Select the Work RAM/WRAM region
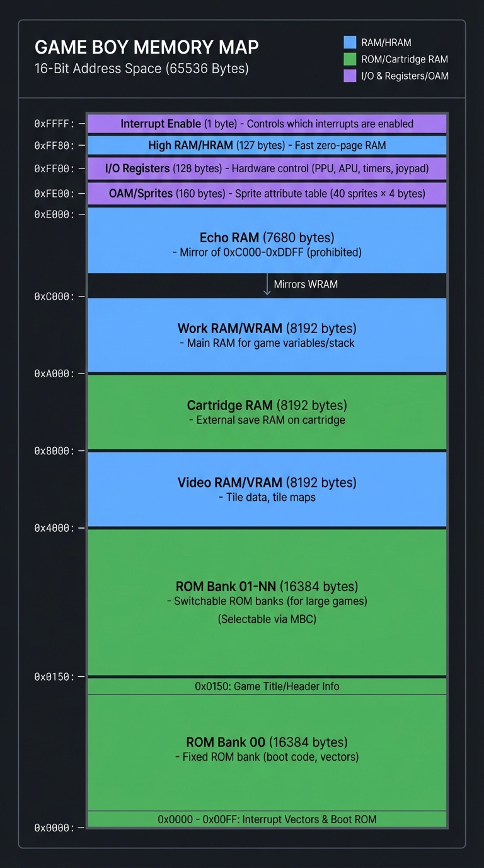484x868 pixels. pyautogui.click(x=267, y=335)
